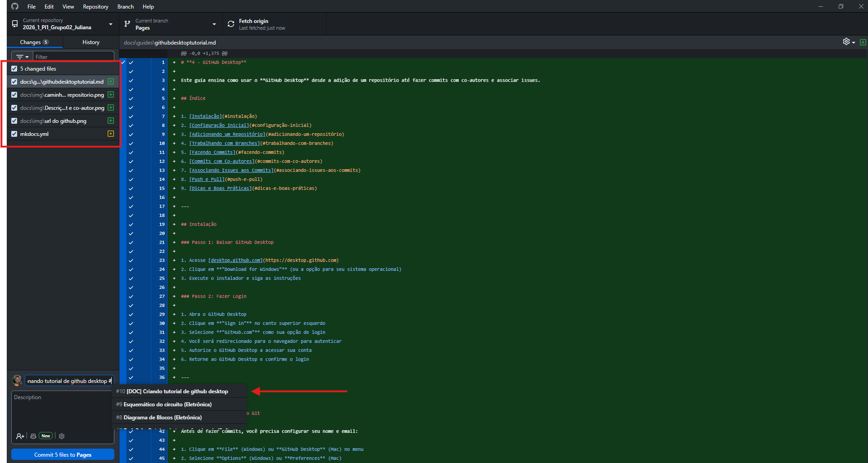Open the Repository menu
The height and width of the screenshot is (463, 868).
95,7
